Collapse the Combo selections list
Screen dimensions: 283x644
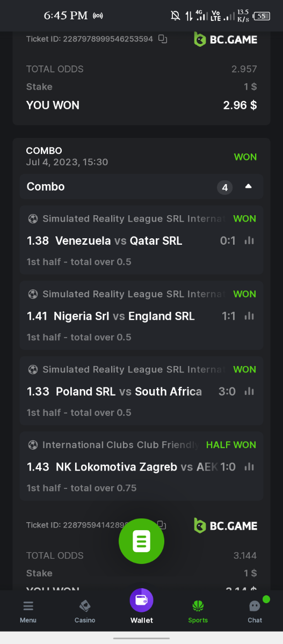248,187
